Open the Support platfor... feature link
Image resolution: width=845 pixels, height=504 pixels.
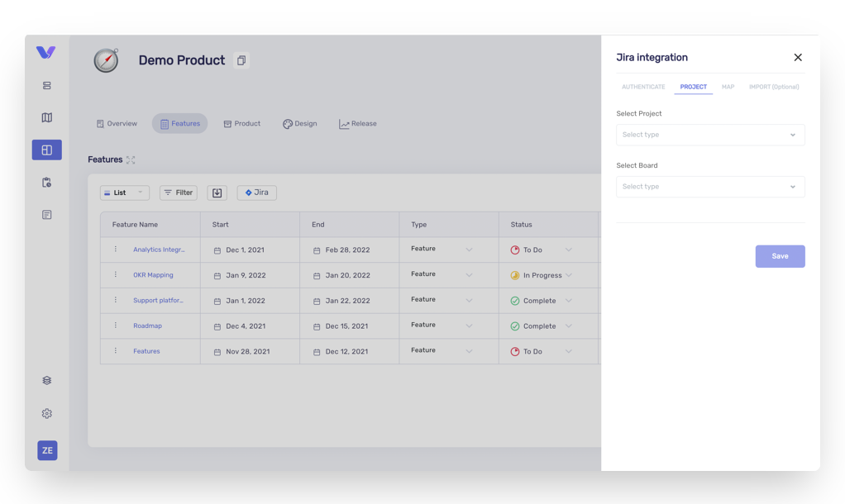159,301
